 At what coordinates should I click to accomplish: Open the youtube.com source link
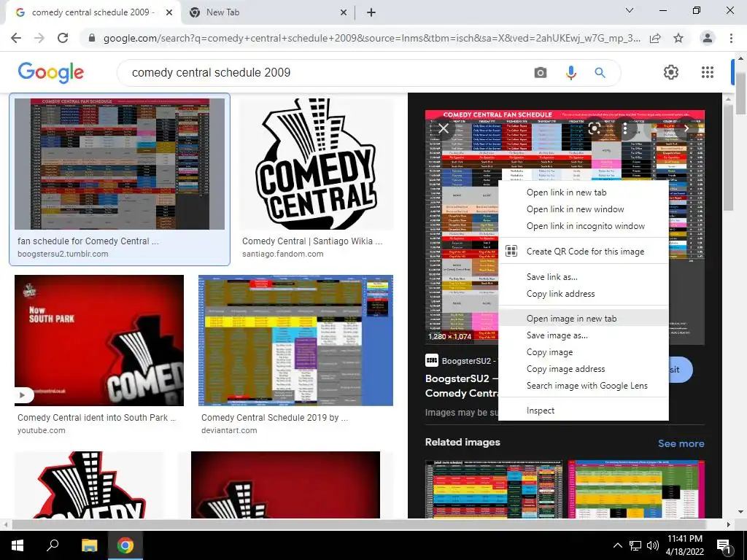point(42,430)
